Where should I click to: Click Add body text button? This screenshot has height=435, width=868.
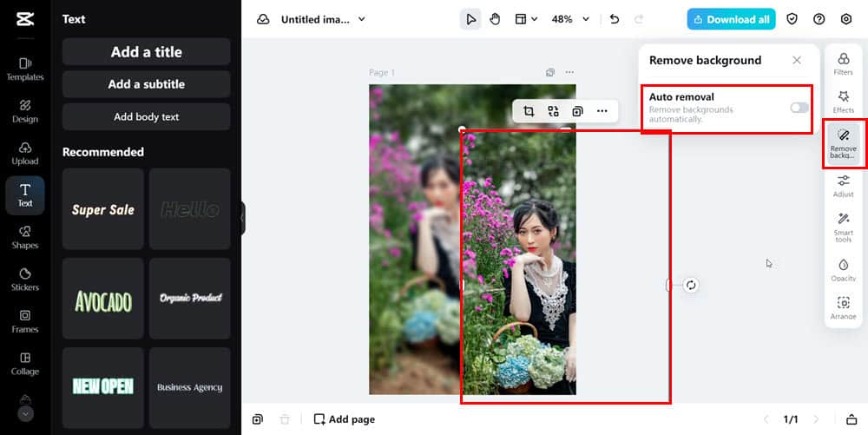pyautogui.click(x=146, y=116)
